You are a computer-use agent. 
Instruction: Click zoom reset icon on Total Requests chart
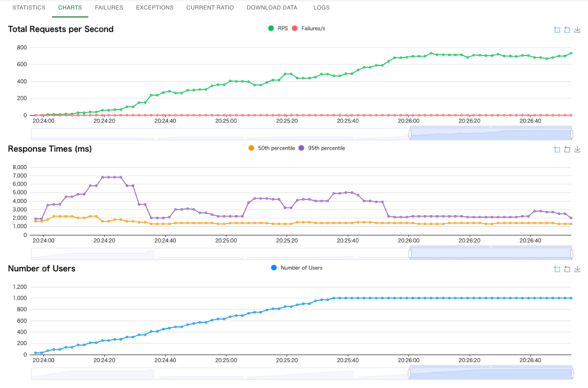click(567, 29)
